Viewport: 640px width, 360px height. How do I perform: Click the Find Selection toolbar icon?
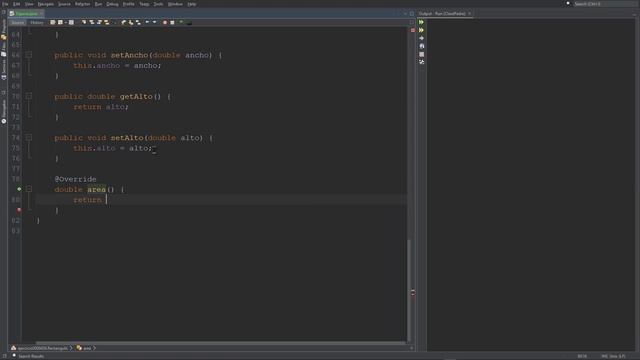click(84, 22)
